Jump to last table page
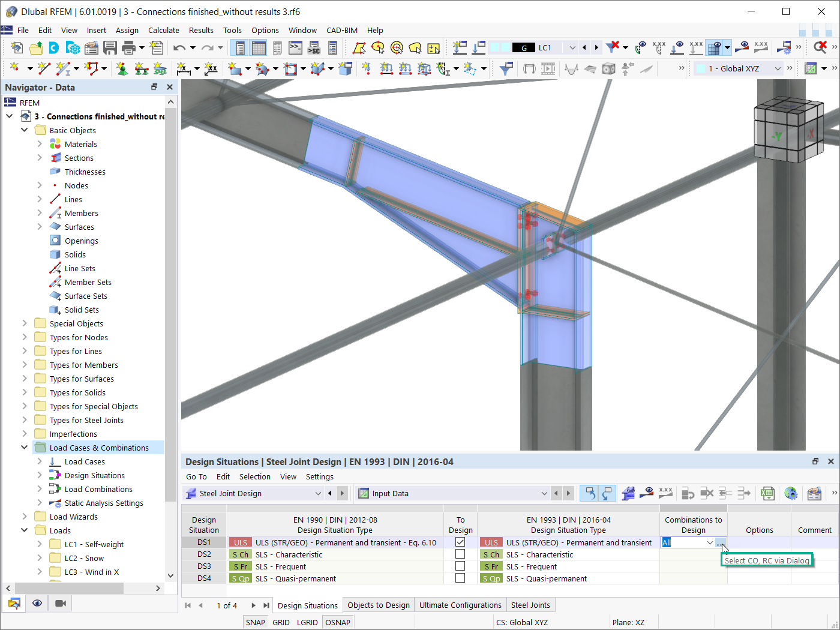The height and width of the screenshot is (630, 840). click(266, 605)
